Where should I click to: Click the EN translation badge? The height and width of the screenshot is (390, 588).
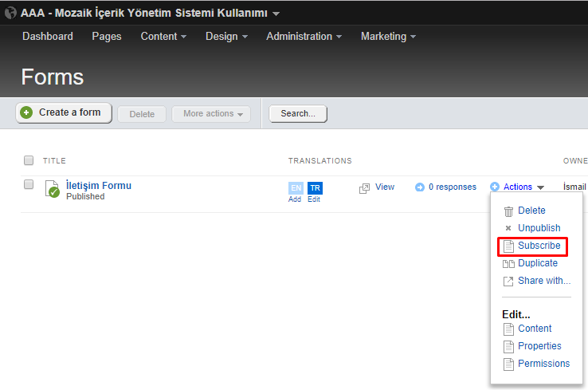tap(296, 188)
